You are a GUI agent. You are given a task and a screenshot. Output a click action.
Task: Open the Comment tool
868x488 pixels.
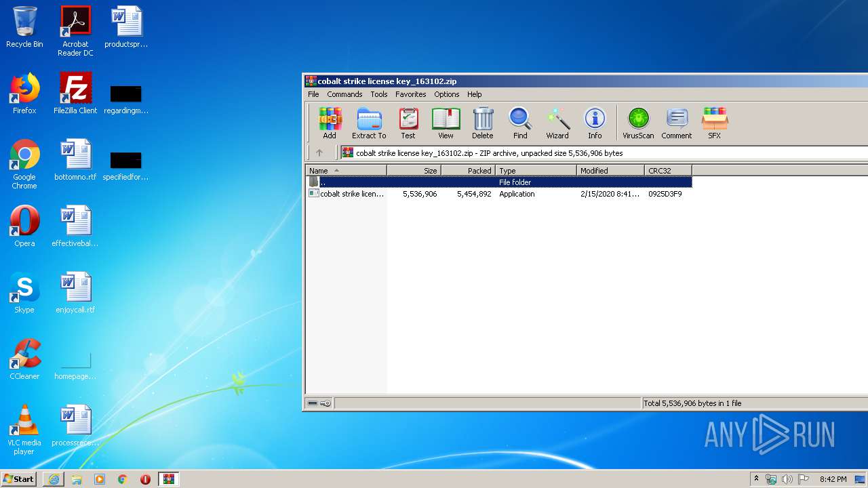677,123
